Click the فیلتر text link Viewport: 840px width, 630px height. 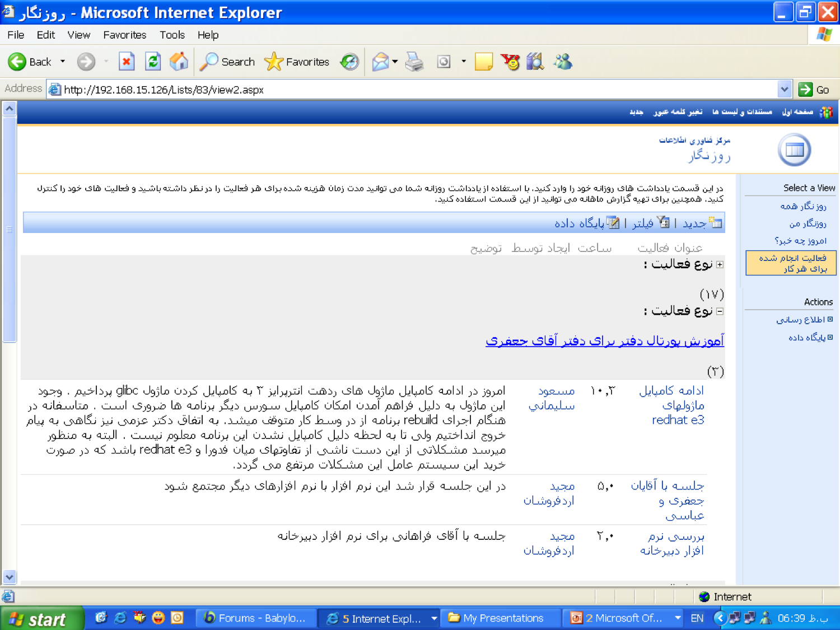point(643,223)
